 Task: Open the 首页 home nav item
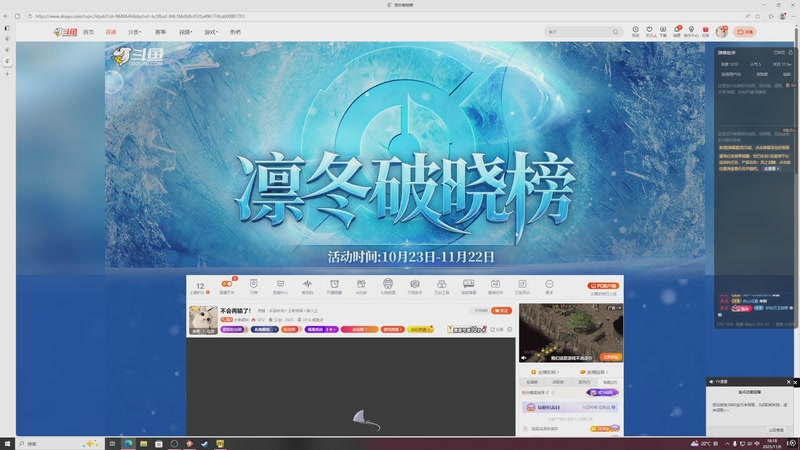(88, 32)
